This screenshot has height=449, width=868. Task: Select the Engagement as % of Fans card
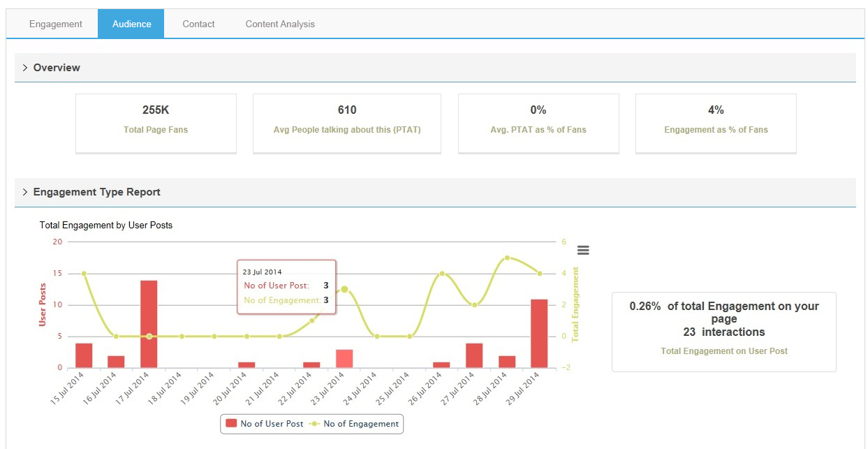tap(716, 123)
